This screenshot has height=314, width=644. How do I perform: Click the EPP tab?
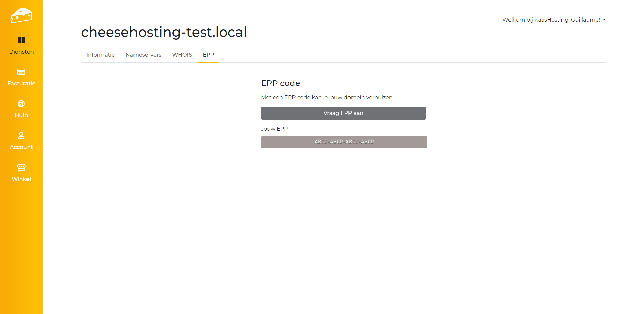tap(208, 55)
